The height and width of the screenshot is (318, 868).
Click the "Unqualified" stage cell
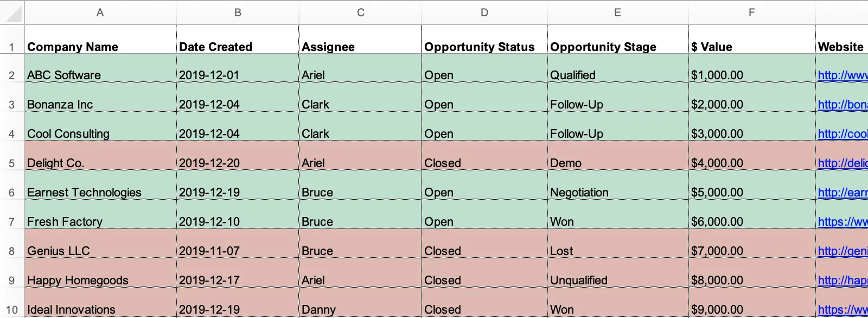[x=578, y=280]
